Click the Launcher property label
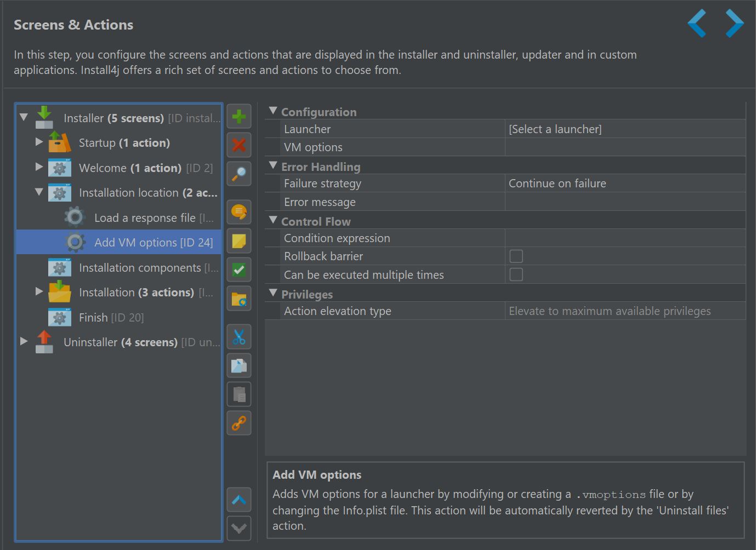The width and height of the screenshot is (756, 550). tap(308, 129)
